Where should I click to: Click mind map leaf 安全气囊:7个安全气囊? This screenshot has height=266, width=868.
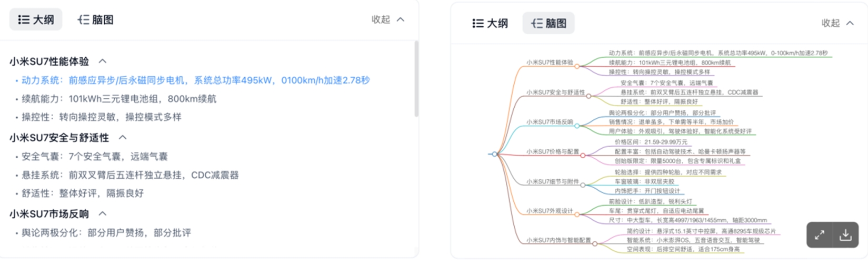pos(666,83)
